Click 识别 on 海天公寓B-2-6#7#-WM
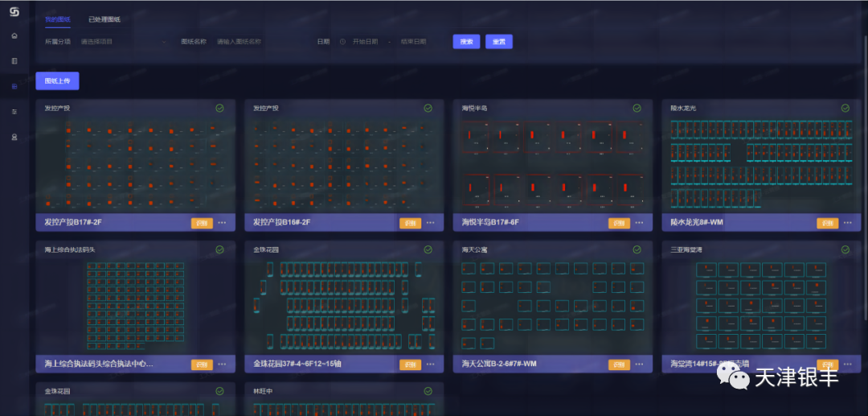The image size is (868, 416). tap(619, 365)
